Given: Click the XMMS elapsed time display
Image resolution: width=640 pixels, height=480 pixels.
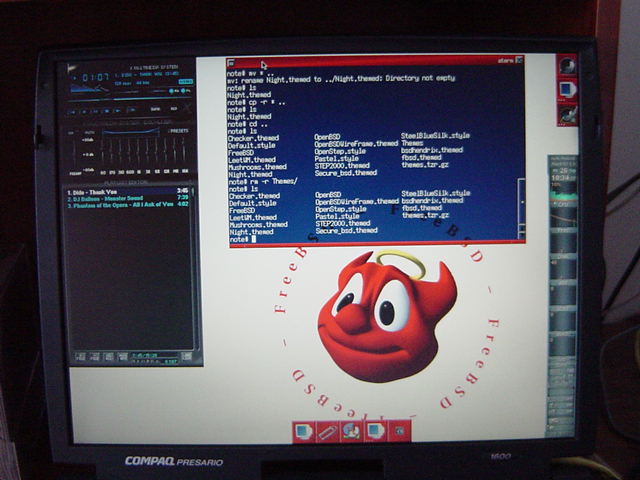Looking at the screenshot, I should tap(96, 77).
